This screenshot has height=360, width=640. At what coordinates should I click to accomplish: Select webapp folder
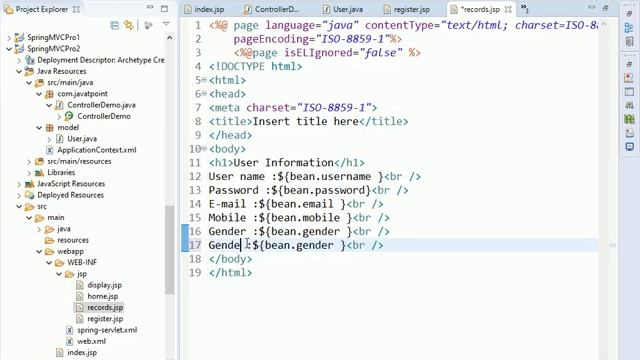click(70, 251)
